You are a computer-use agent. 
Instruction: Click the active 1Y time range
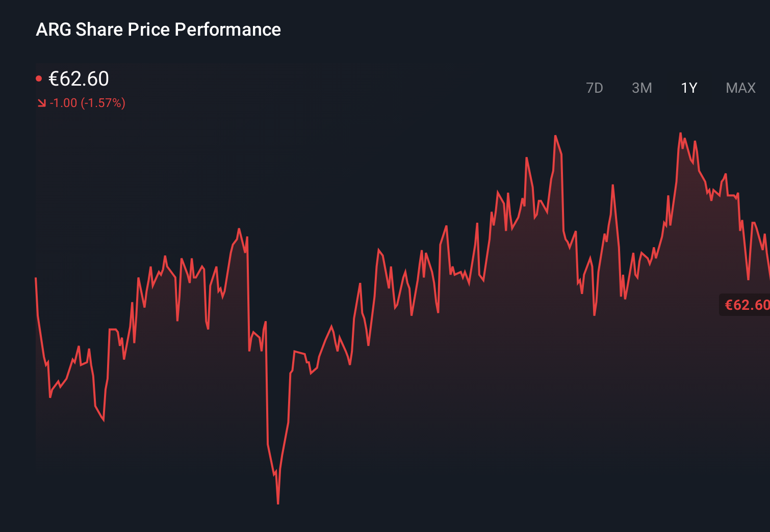point(688,88)
